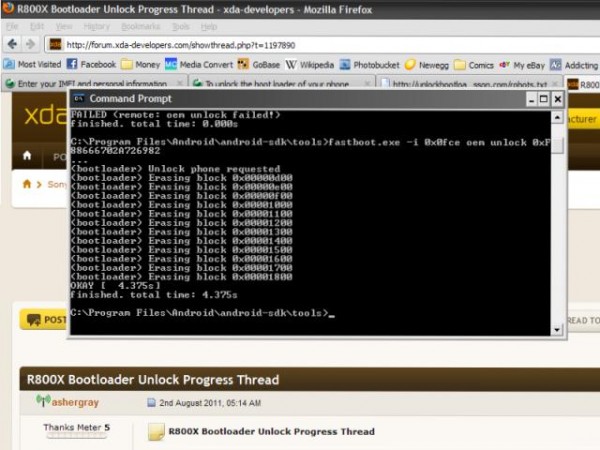The width and height of the screenshot is (600, 450).
Task: Switch to the robots.txt tab
Action: 469,83
